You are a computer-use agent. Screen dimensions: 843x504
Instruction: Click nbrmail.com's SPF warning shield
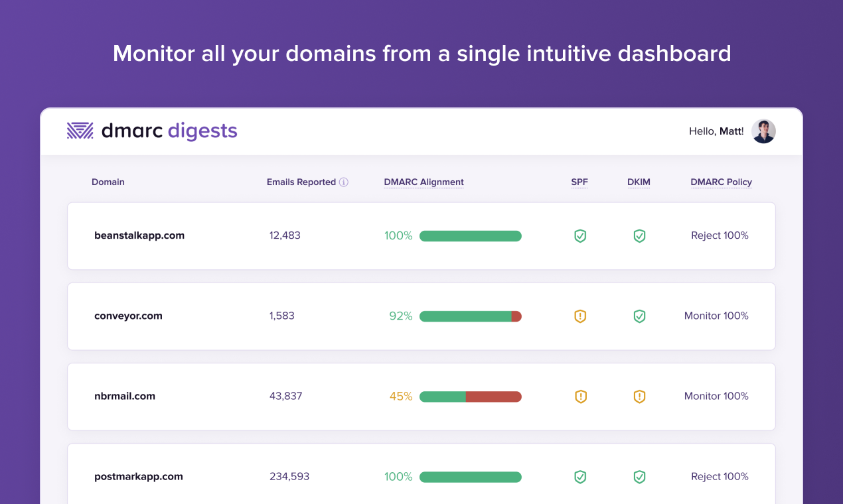[x=580, y=397]
